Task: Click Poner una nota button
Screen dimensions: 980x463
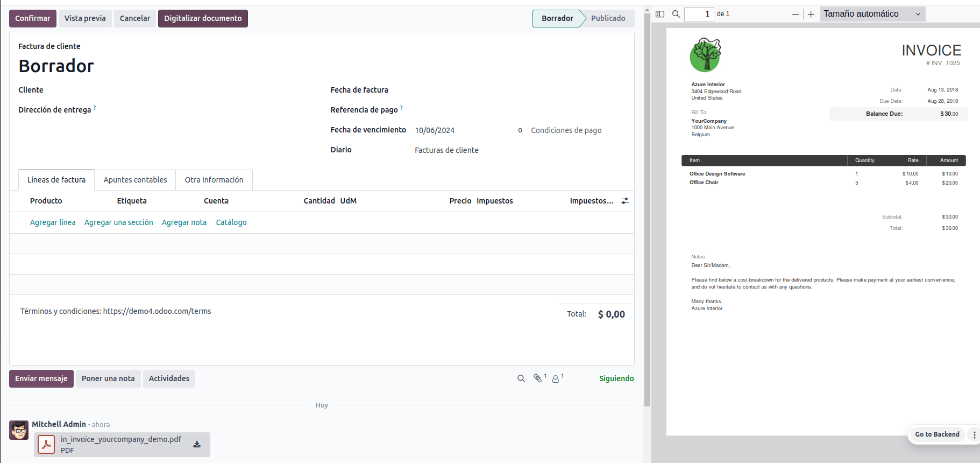Action: point(108,378)
